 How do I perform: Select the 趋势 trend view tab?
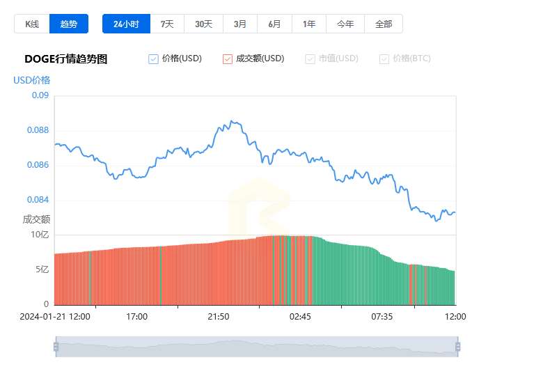tap(68, 24)
